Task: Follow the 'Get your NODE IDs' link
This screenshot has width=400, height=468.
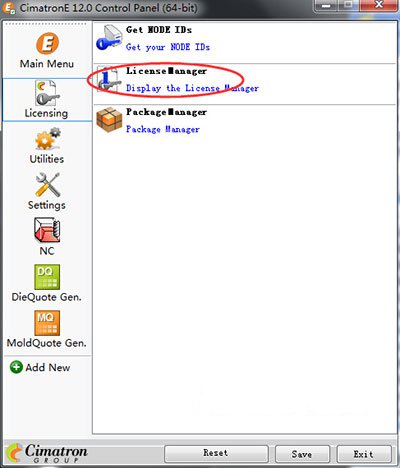Action: (168, 47)
